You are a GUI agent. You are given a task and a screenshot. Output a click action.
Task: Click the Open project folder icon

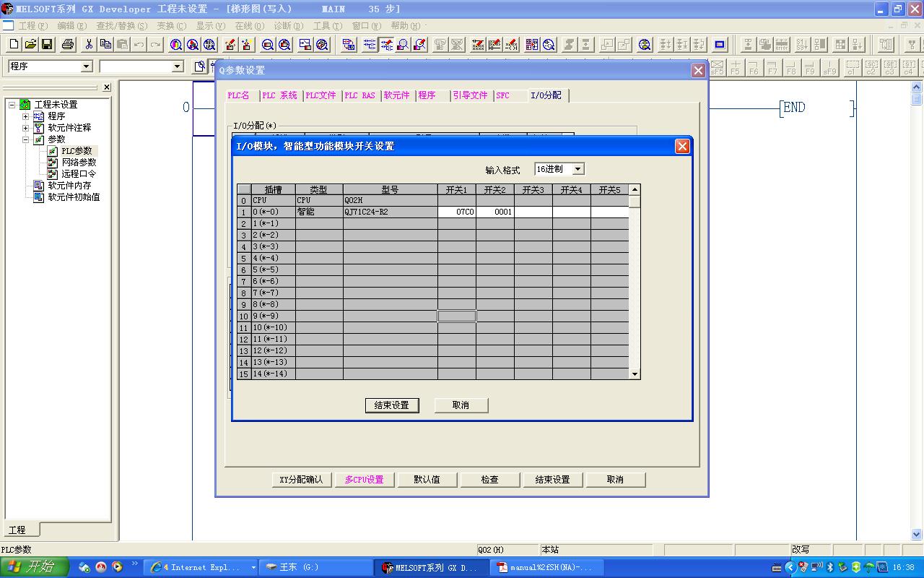coord(30,45)
